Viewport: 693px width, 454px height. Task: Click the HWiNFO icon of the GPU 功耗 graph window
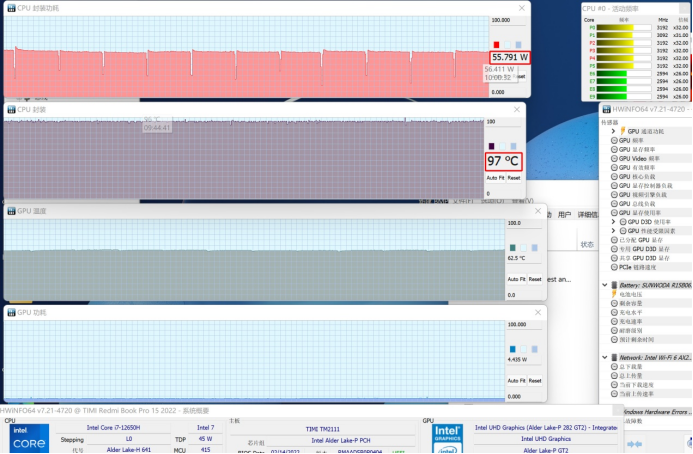(11, 313)
